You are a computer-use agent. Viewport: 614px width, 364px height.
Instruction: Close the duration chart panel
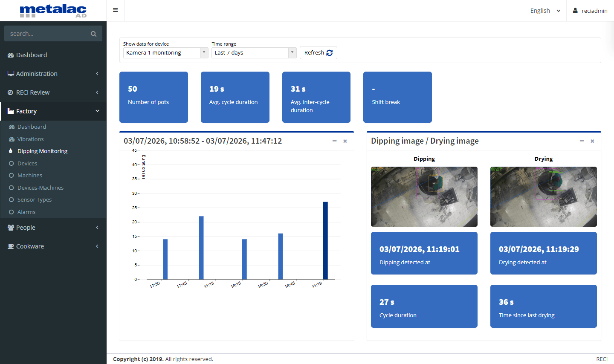(345, 141)
